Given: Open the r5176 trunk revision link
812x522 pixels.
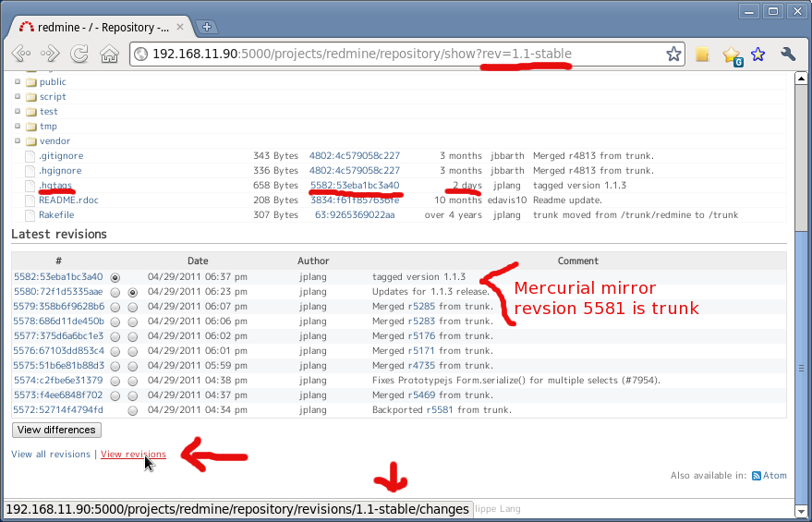Looking at the screenshot, I should tap(421, 336).
